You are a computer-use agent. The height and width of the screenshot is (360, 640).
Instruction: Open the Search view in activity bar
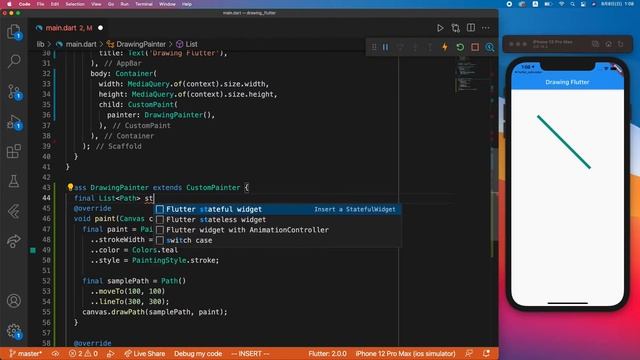click(13, 61)
